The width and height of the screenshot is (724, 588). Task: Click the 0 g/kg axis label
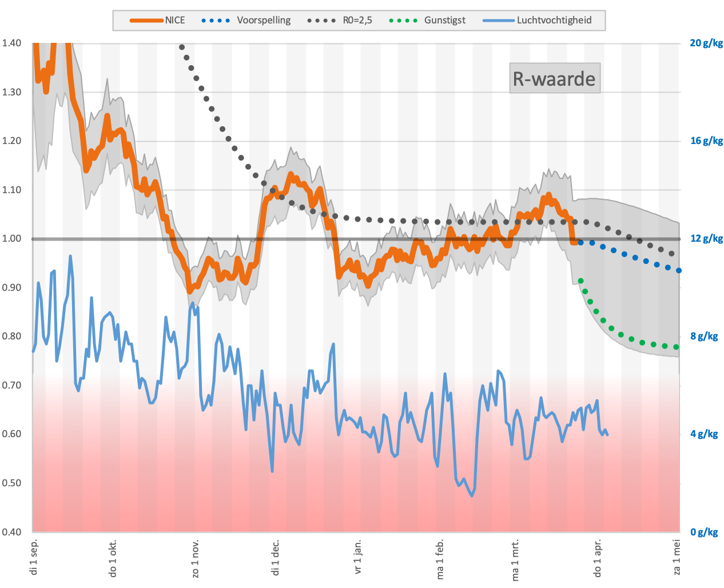704,532
